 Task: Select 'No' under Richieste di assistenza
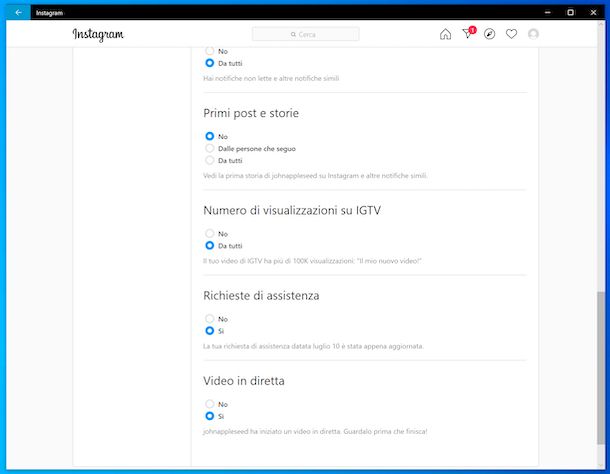point(210,318)
